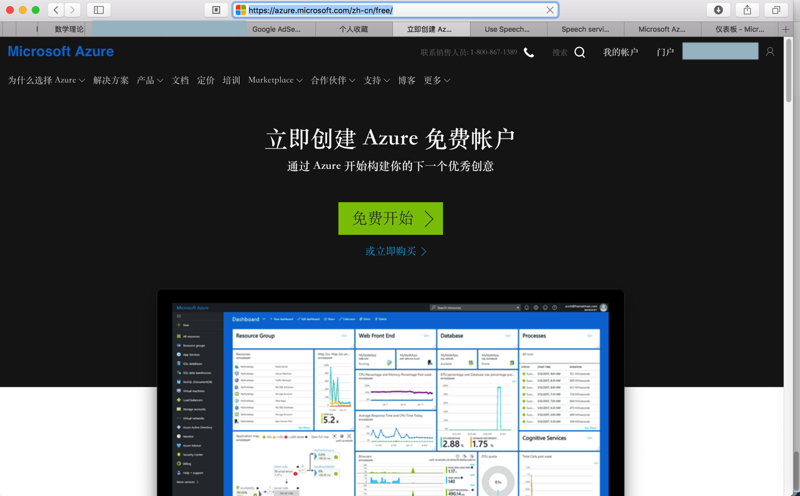Open the 文档 link

(180, 80)
